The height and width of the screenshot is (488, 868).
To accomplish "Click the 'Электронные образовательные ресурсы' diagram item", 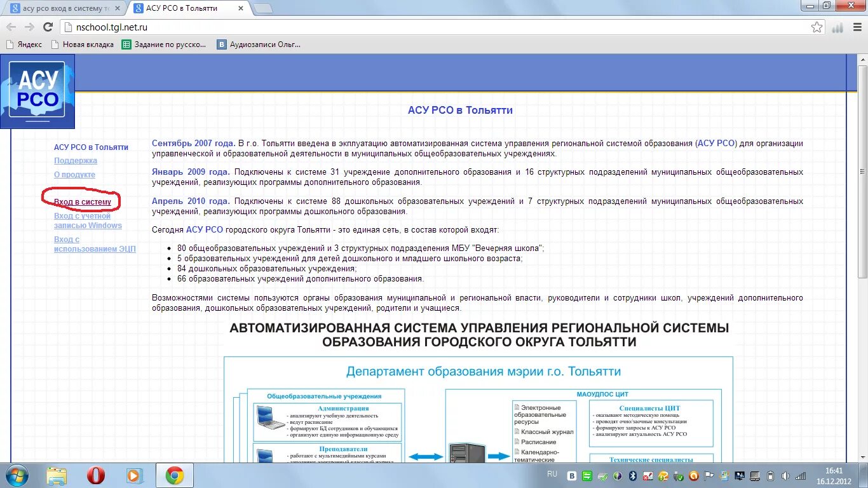I will [541, 414].
